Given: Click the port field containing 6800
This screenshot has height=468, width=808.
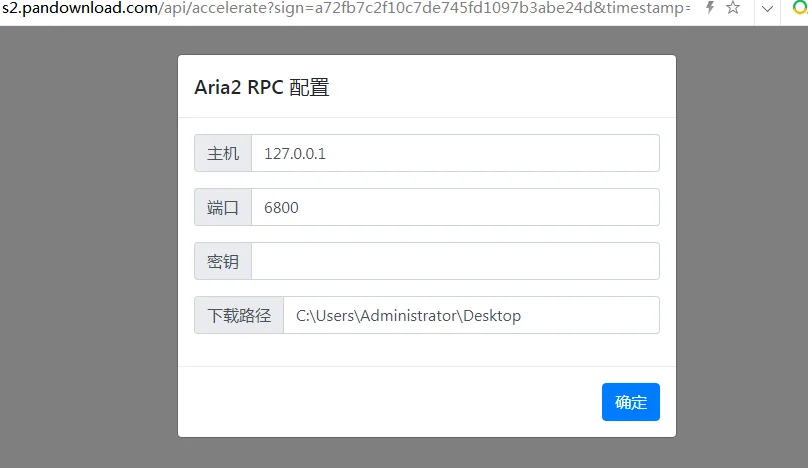Looking at the screenshot, I should click(x=455, y=207).
